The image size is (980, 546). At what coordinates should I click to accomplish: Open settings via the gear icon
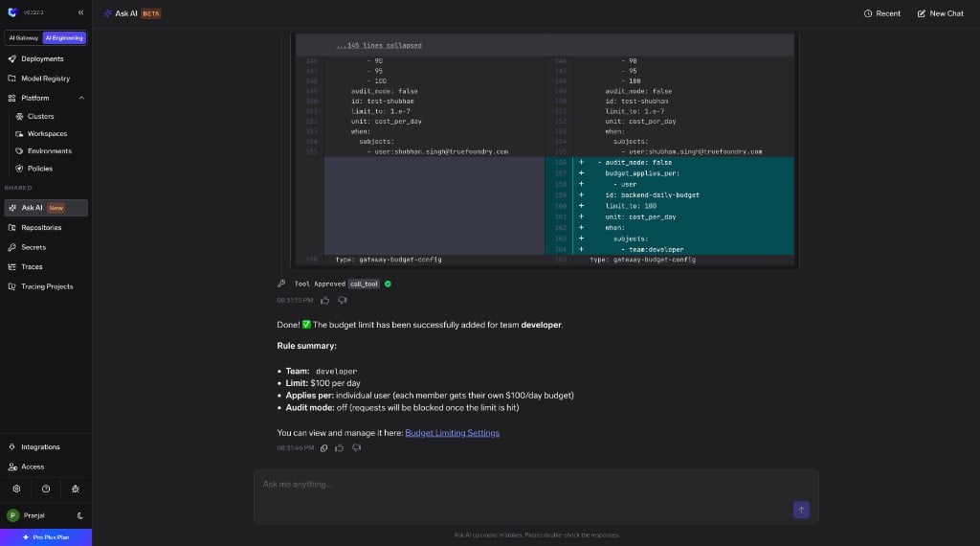[x=17, y=489]
